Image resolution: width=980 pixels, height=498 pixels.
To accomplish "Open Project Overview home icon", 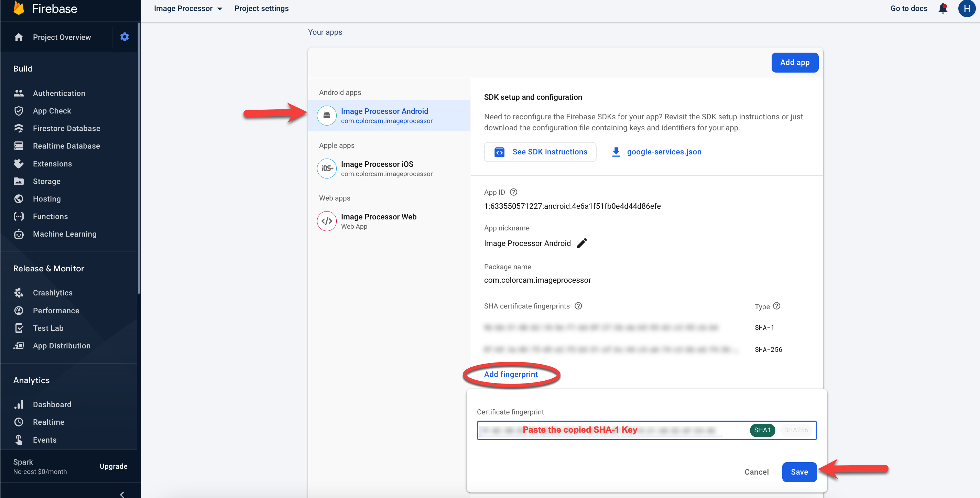I will coord(19,37).
